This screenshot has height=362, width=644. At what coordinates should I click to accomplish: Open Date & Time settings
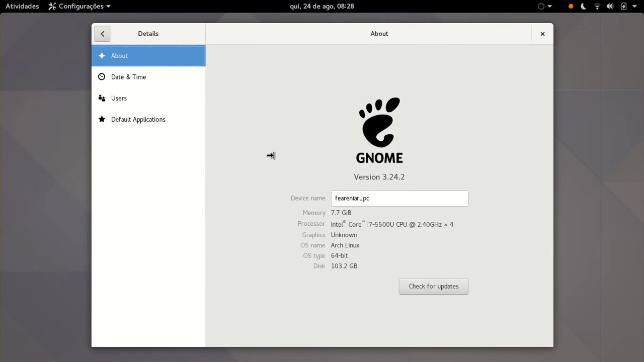(x=148, y=77)
